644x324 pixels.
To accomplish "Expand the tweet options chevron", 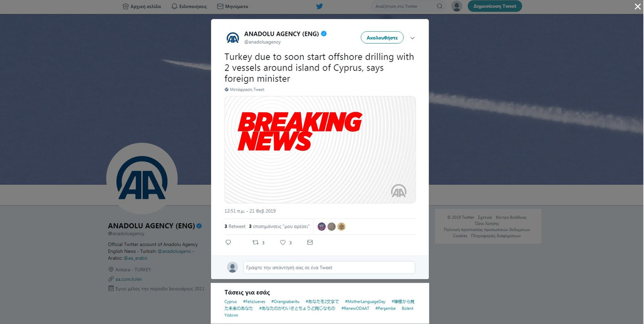I will click(413, 38).
